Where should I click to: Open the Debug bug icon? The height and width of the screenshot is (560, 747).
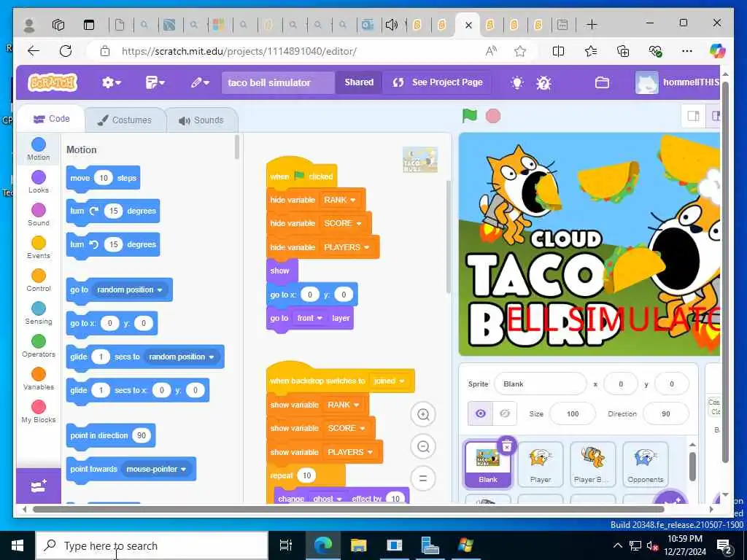pyautogui.click(x=543, y=83)
